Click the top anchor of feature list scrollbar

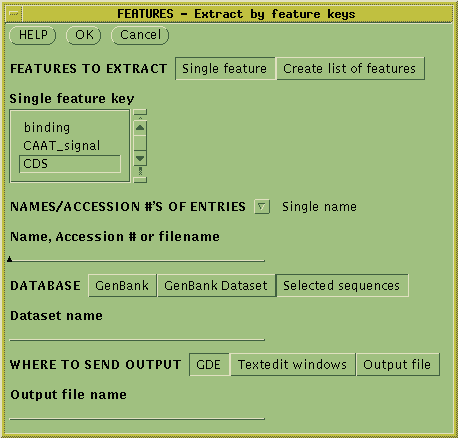pyautogui.click(x=140, y=112)
